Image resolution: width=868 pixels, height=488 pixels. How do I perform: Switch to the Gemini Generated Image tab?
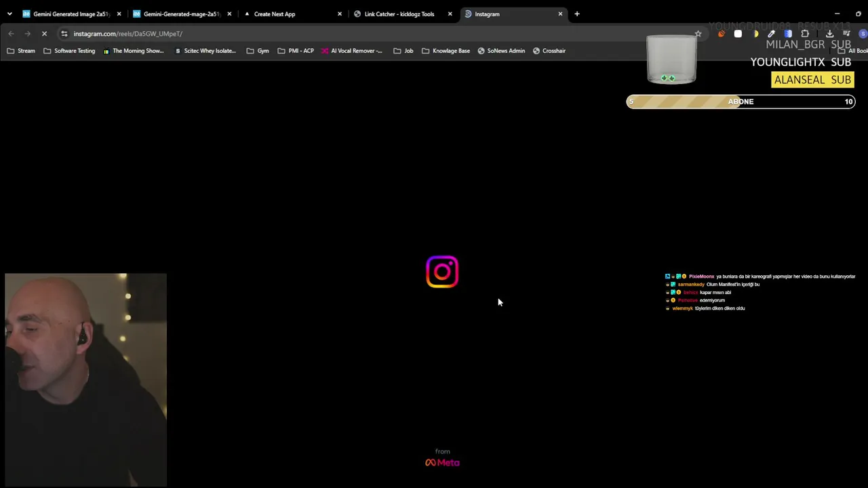coord(66,14)
